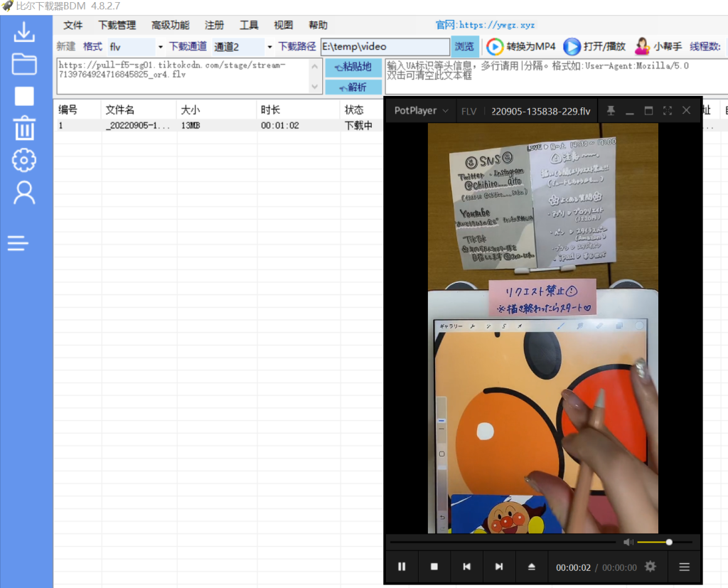The width and height of the screenshot is (728, 588).
Task: Open the 帮助 menu
Action: pyautogui.click(x=318, y=25)
